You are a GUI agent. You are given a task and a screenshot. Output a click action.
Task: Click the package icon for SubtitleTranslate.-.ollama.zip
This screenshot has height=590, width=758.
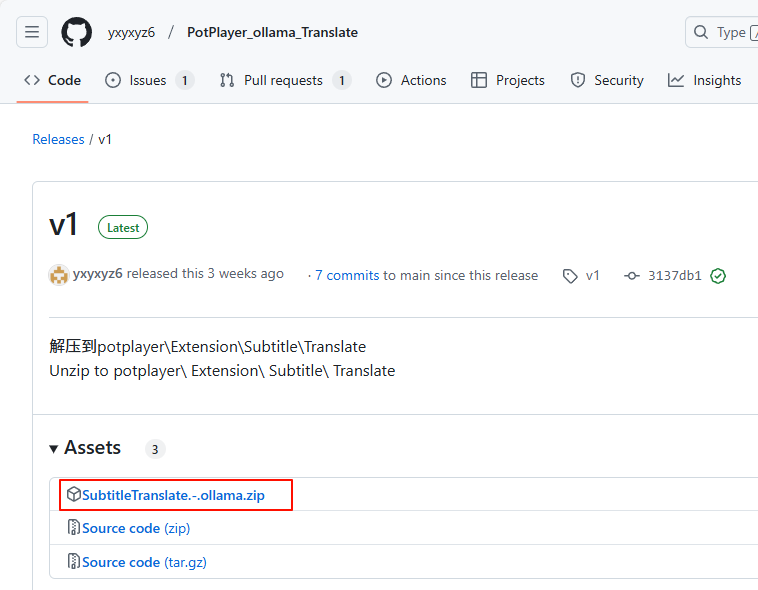(x=73, y=494)
